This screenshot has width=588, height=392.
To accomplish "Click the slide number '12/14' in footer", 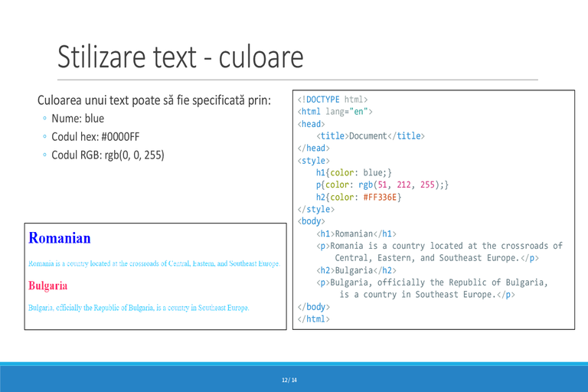I will point(289,380).
